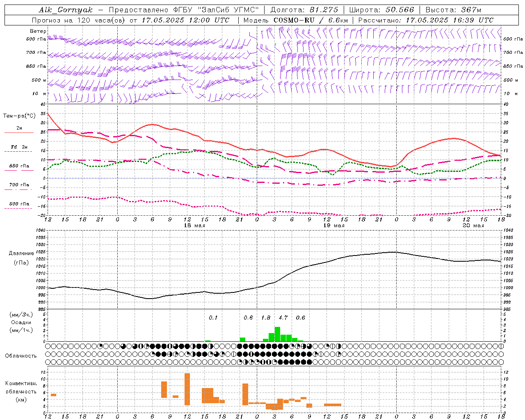Click the "Рассчитано: 17.05.2025 16:39 UTC" timestamp
This screenshot has width=525, height=420.
[x=426, y=20]
